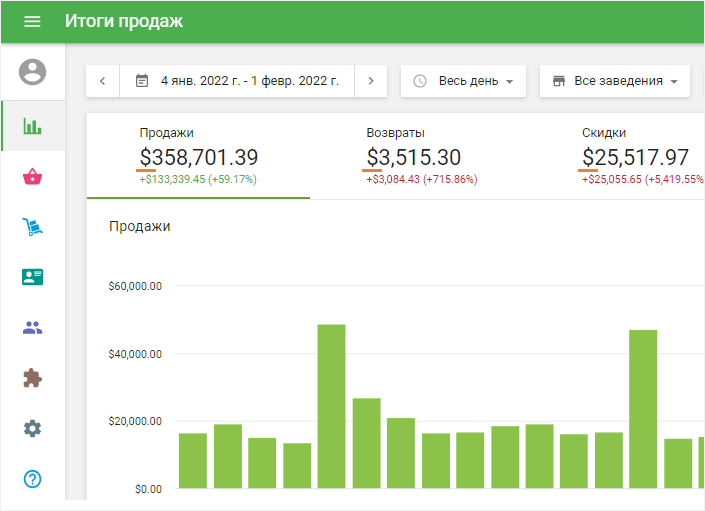Click the Итоги продаж page title

124,21
